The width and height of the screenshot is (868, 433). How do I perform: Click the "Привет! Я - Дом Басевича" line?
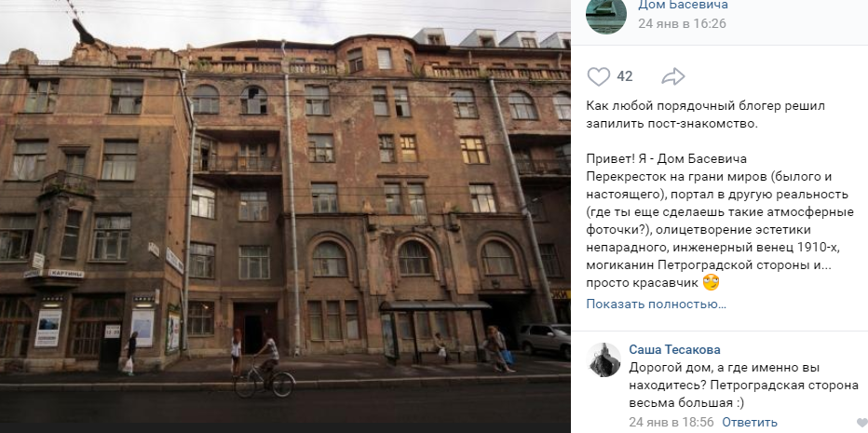pyautogui.click(x=667, y=159)
